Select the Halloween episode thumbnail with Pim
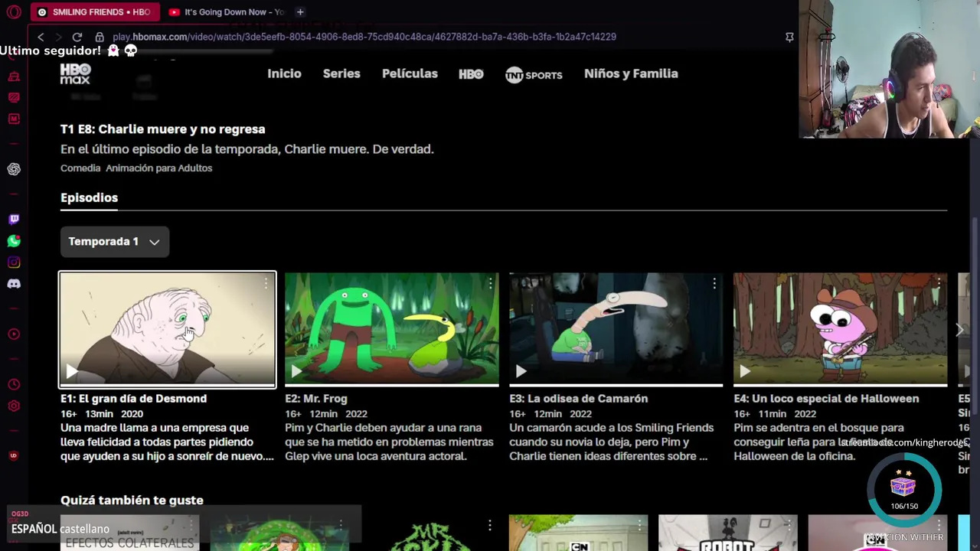The width and height of the screenshot is (980, 551). (841, 330)
